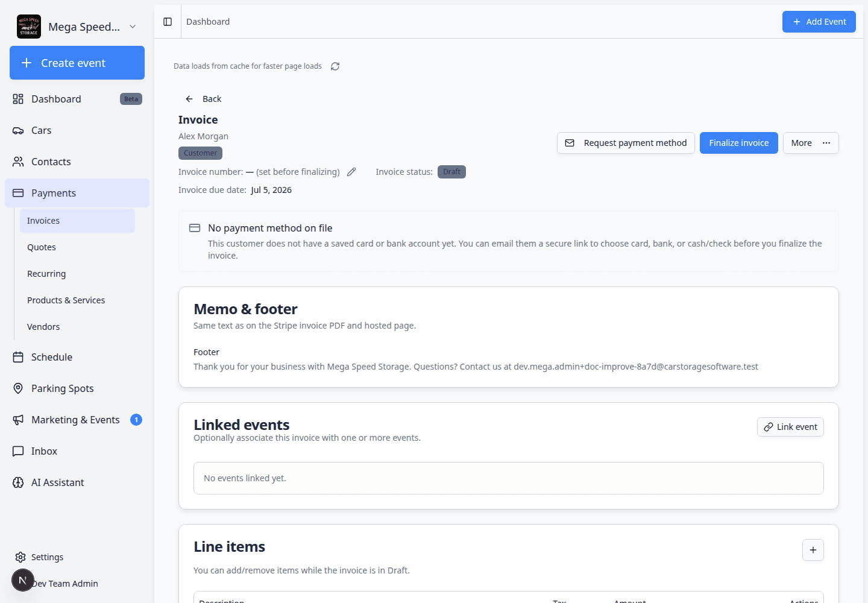
Task: Click the Create event button
Action: click(77, 63)
